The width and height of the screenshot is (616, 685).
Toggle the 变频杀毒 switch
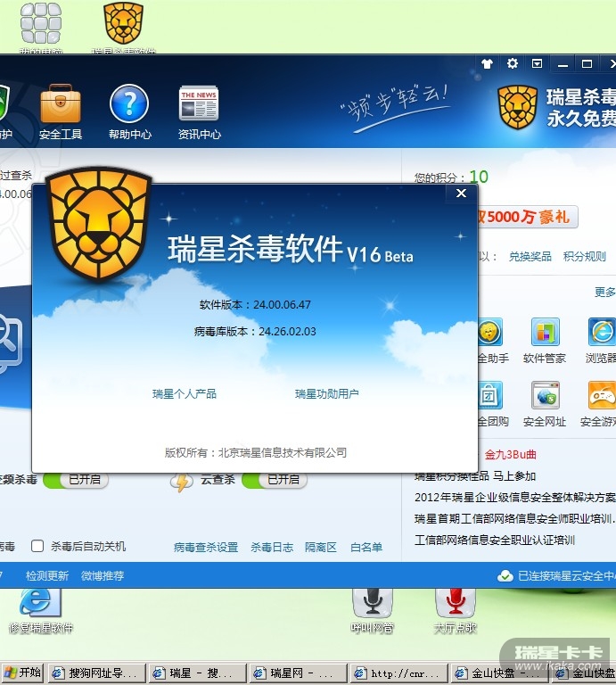coord(76,480)
